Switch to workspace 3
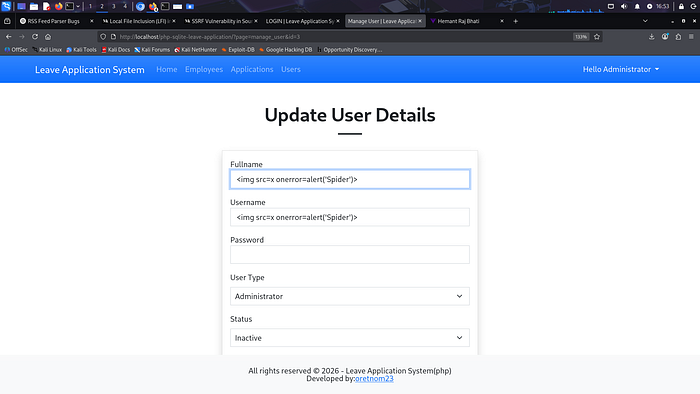Image resolution: width=700 pixels, height=394 pixels. (113, 6)
